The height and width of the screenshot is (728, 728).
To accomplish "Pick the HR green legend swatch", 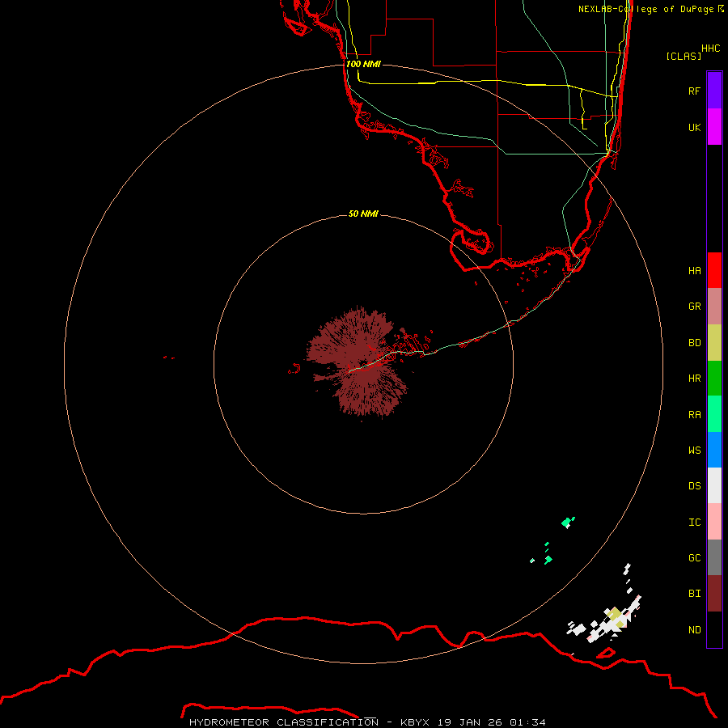I will point(714,379).
